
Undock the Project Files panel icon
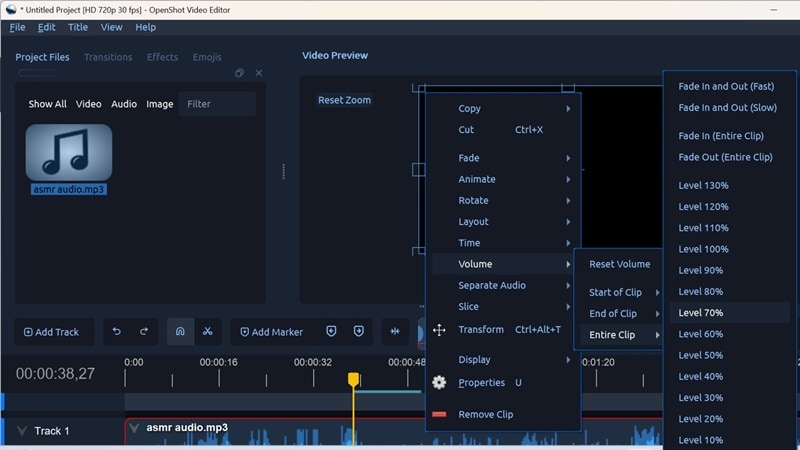239,73
